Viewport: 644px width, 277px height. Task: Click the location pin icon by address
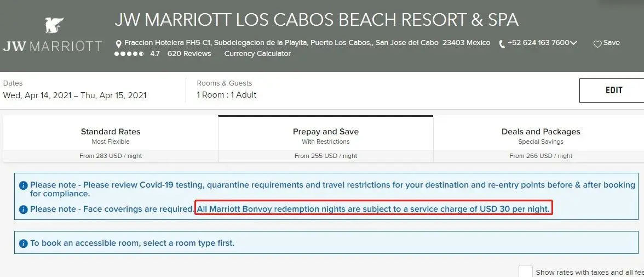[x=118, y=43]
